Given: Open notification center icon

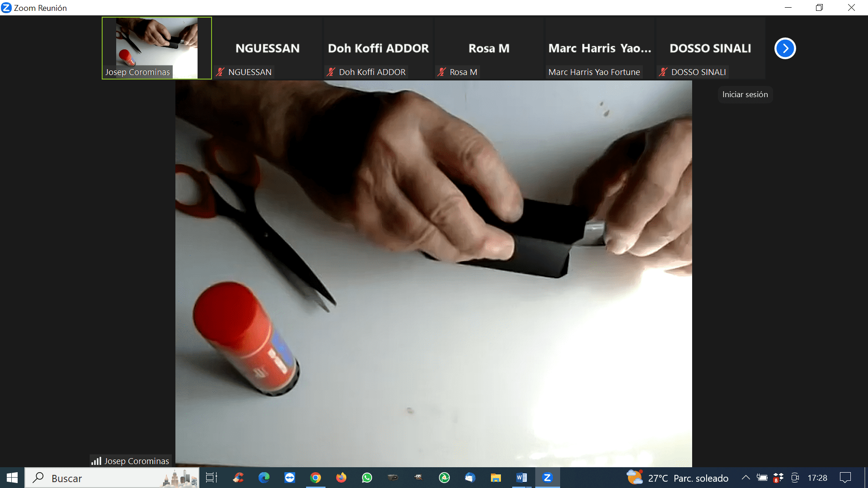Looking at the screenshot, I should (845, 478).
